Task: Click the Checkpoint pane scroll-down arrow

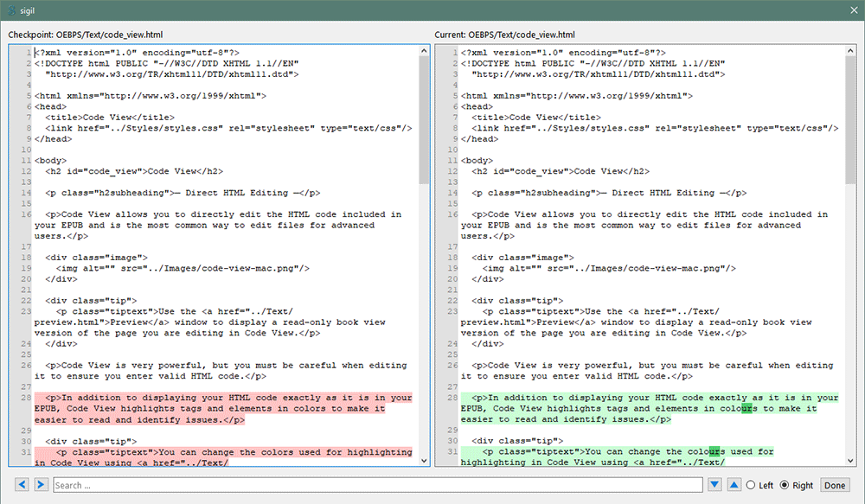Action: click(x=424, y=461)
